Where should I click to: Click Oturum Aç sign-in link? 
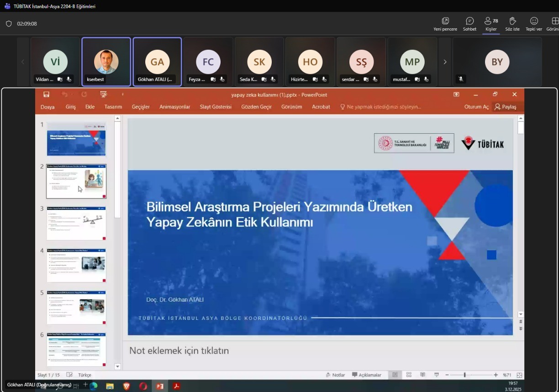[x=476, y=107]
